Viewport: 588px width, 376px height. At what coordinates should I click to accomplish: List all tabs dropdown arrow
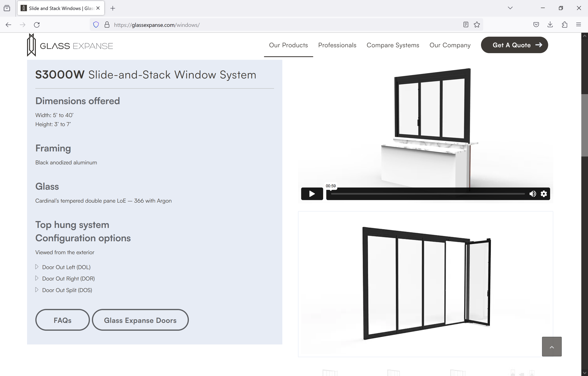click(510, 8)
